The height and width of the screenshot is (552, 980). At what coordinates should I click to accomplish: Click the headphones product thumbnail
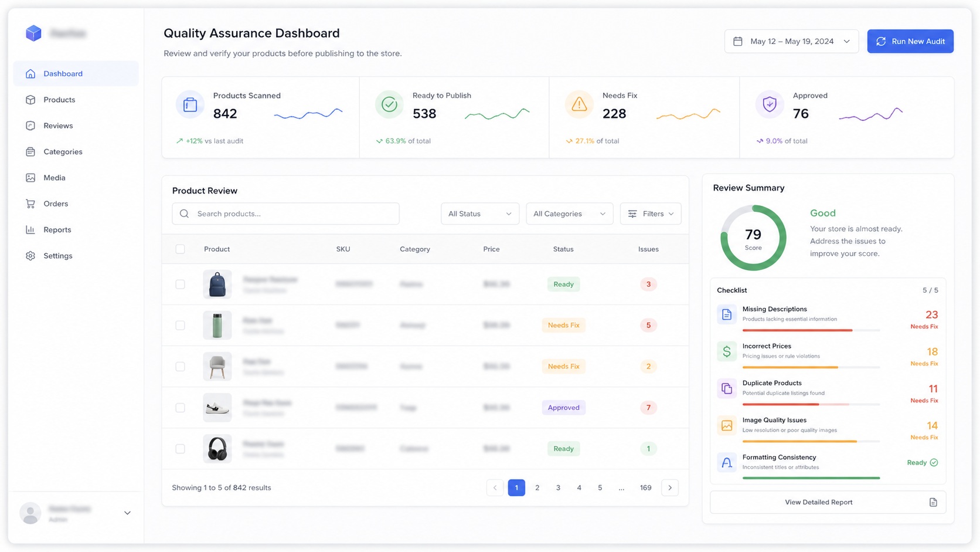pyautogui.click(x=217, y=449)
